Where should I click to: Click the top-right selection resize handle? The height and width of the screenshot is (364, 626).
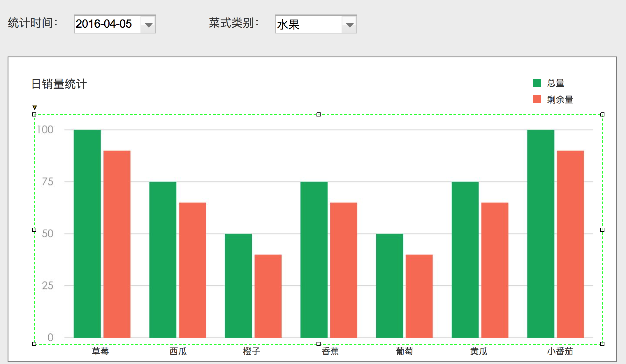[x=602, y=114]
